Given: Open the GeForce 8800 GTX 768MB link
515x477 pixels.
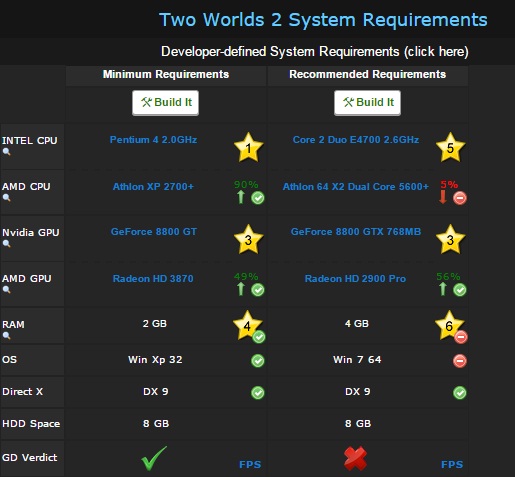Looking at the screenshot, I should (x=356, y=232).
